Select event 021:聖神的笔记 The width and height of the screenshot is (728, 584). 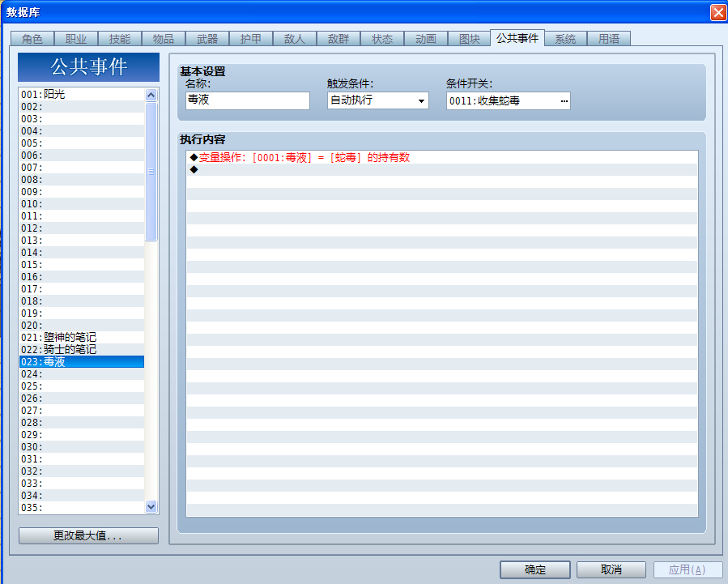click(82, 337)
